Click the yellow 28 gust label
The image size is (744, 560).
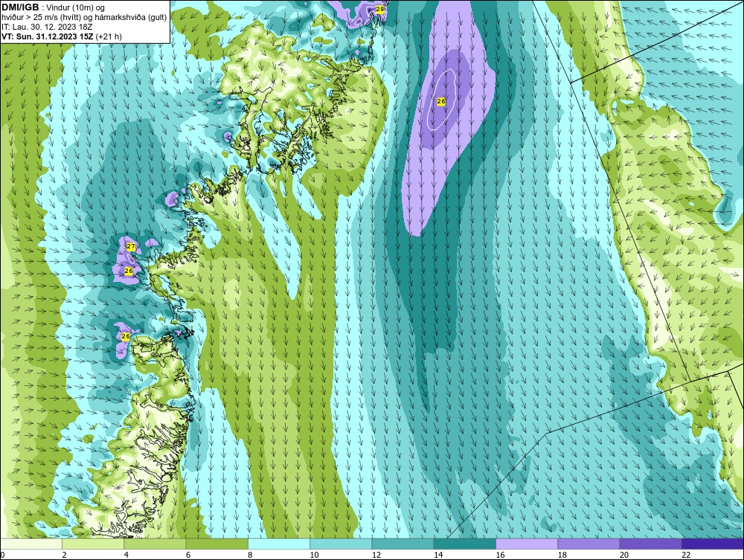tap(379, 9)
